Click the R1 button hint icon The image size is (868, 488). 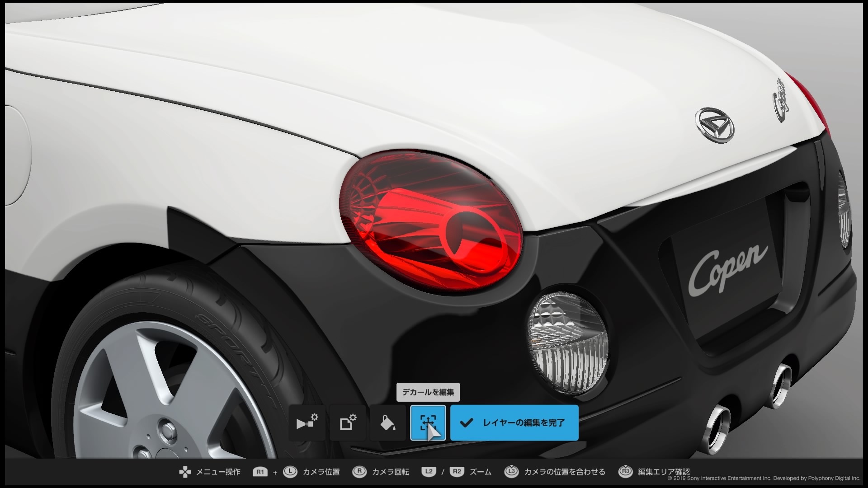point(260,472)
